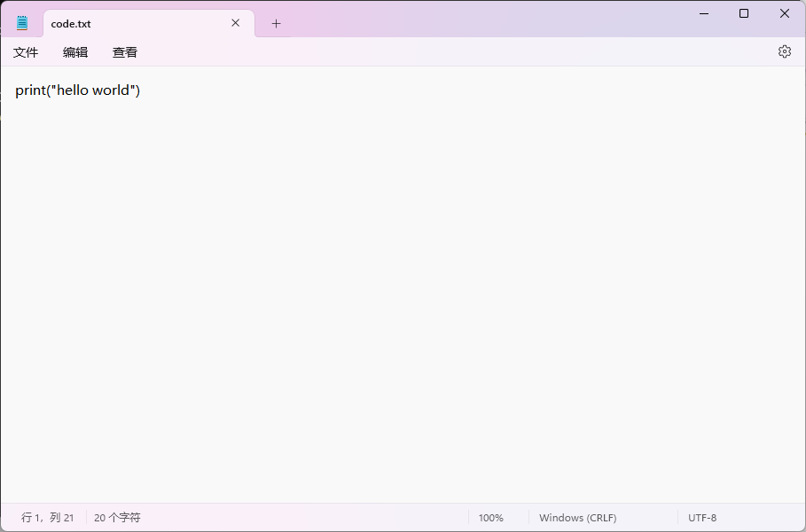Open the 文件 menu
Image resolution: width=806 pixels, height=532 pixels.
point(26,52)
